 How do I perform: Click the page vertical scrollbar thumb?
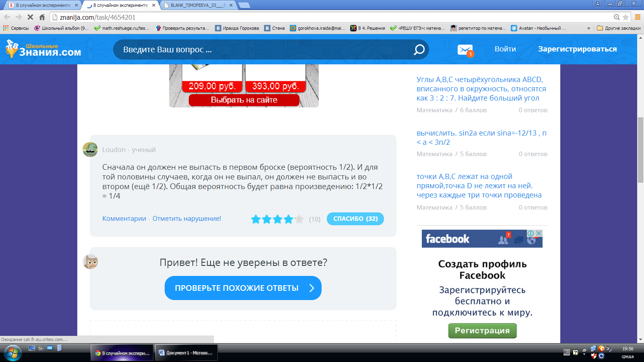[x=640, y=150]
